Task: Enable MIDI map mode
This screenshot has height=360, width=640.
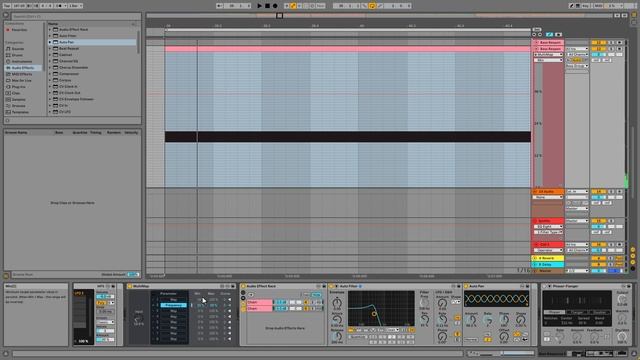Action: [x=598, y=6]
